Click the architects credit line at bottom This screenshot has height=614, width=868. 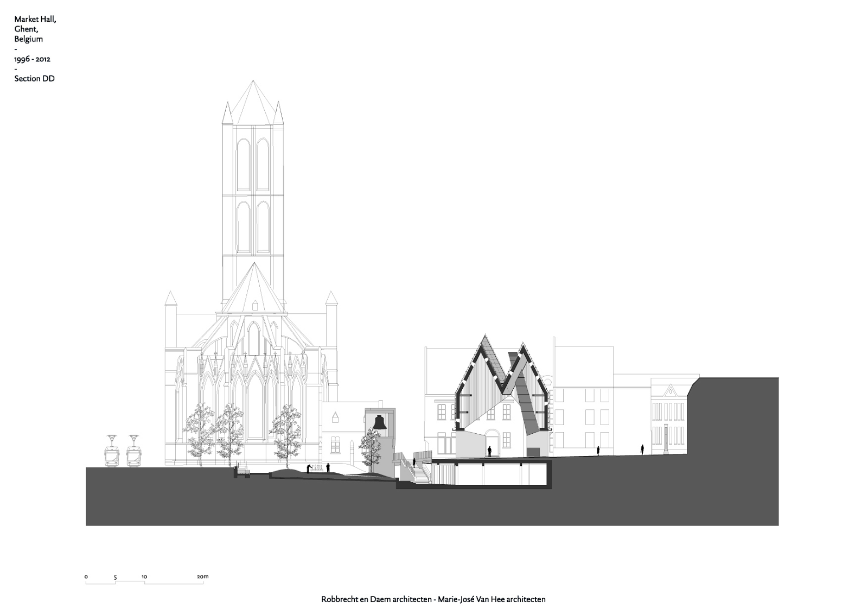[433, 599]
